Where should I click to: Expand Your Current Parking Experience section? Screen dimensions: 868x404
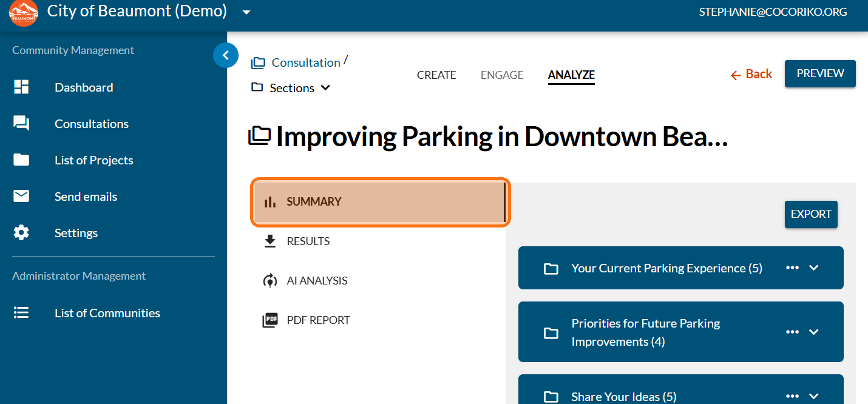point(814,268)
